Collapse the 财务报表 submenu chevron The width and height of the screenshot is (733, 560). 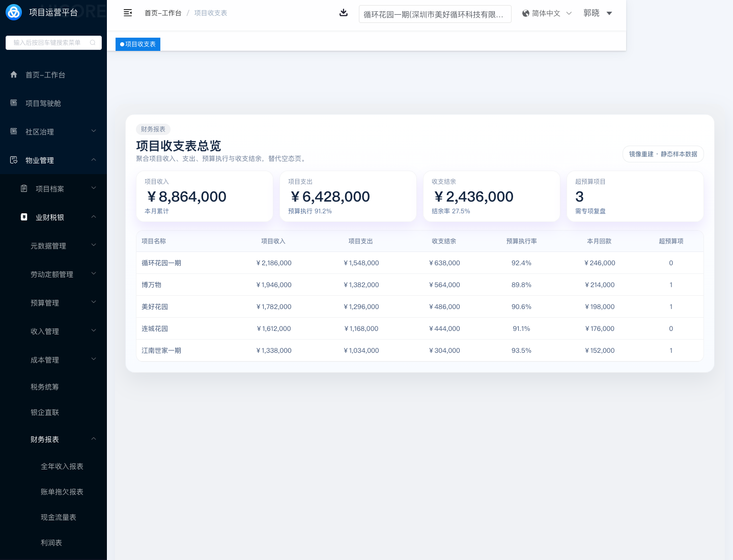click(94, 439)
